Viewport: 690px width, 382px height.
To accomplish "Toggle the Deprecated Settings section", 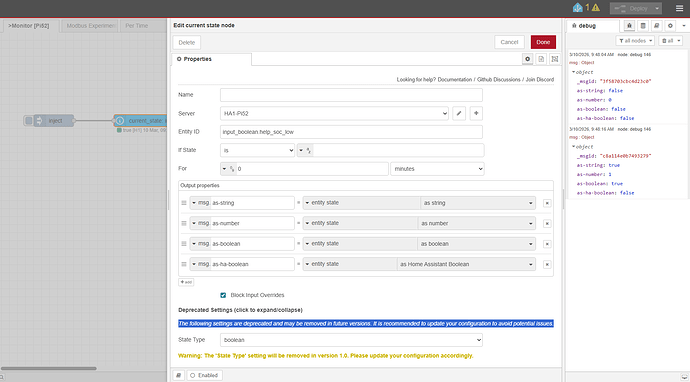I will pos(240,310).
